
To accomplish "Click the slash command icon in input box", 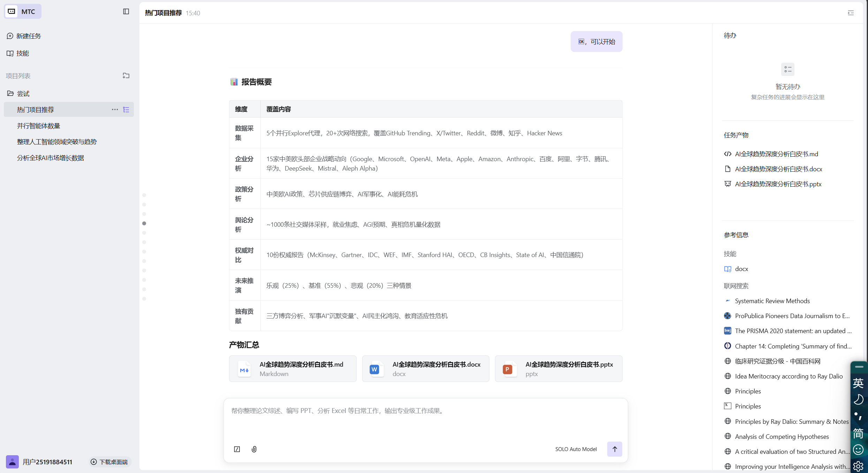I will point(237,449).
